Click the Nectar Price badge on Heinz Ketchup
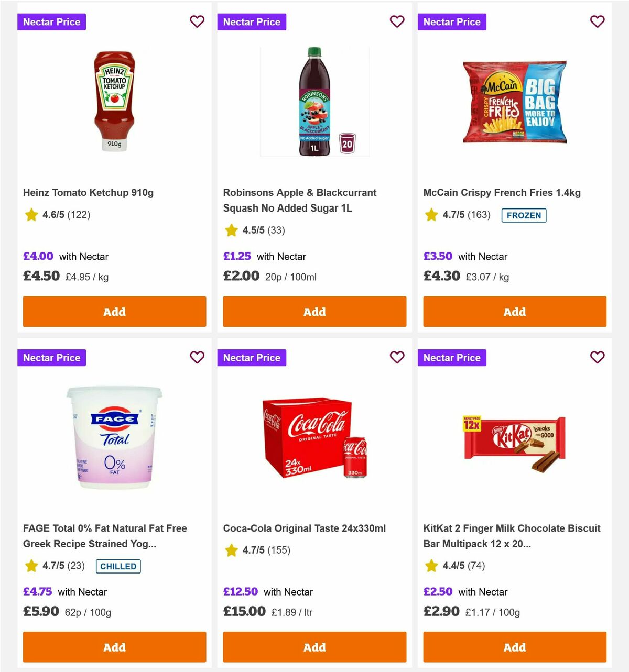 51,21
